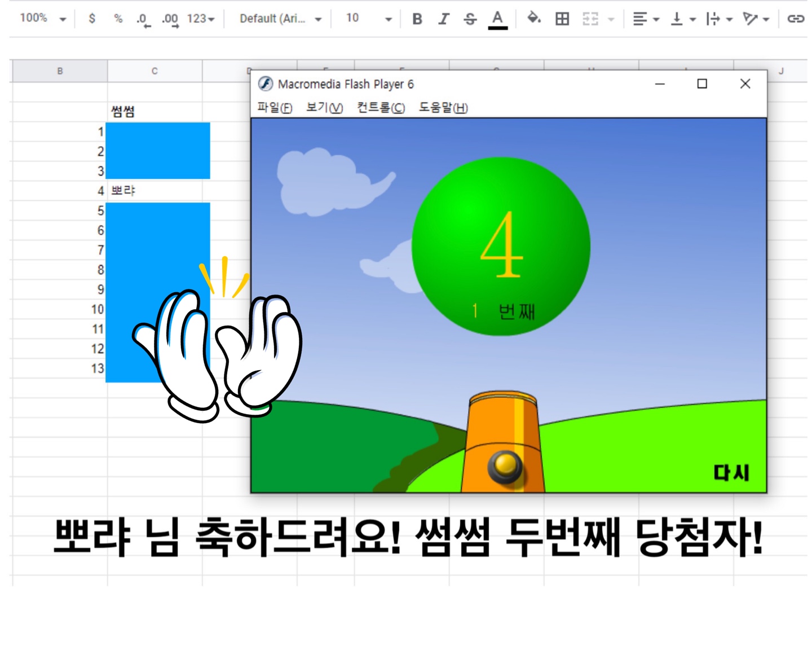This screenshot has width=812, height=646.
Task: Click the green ball showing number 4
Action: tap(501, 247)
